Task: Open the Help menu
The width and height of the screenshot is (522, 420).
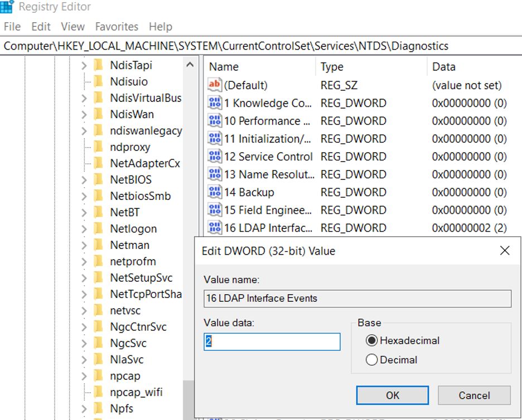Action: [161, 27]
